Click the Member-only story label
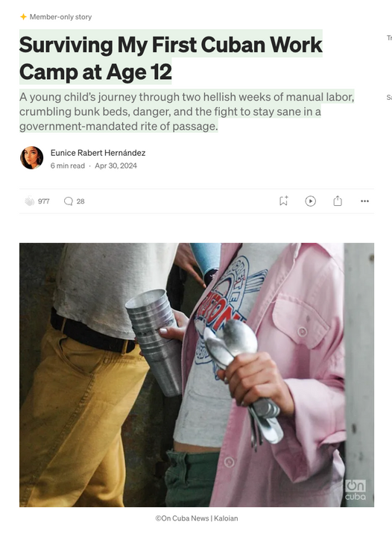Screen dimensions: 392x537 pos(60,16)
